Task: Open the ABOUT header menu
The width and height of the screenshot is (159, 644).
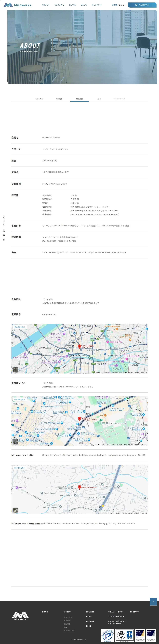Action: click(x=46, y=5)
